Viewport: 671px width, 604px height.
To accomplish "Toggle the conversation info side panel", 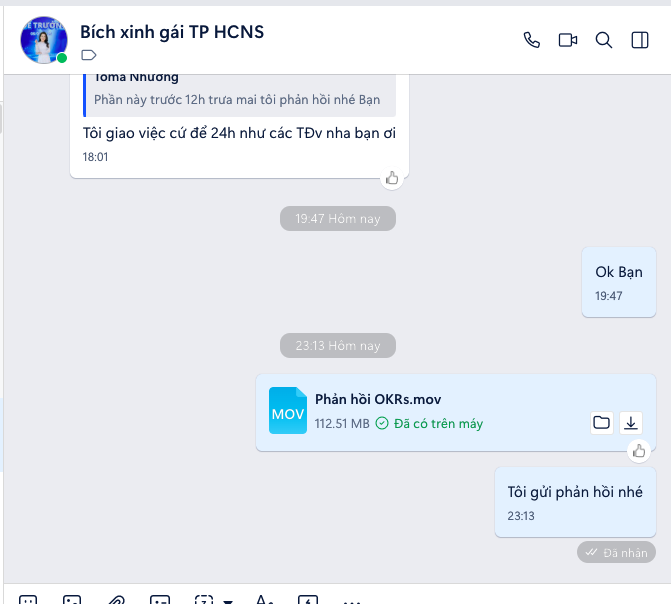I will (640, 40).
